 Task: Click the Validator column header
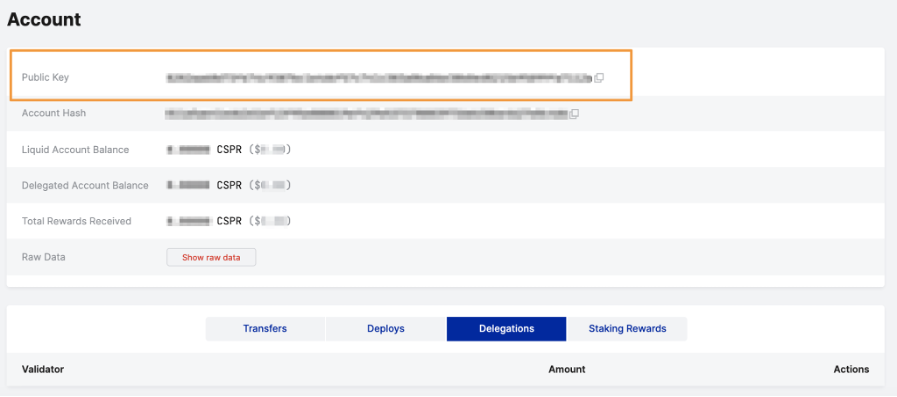pyautogui.click(x=43, y=370)
